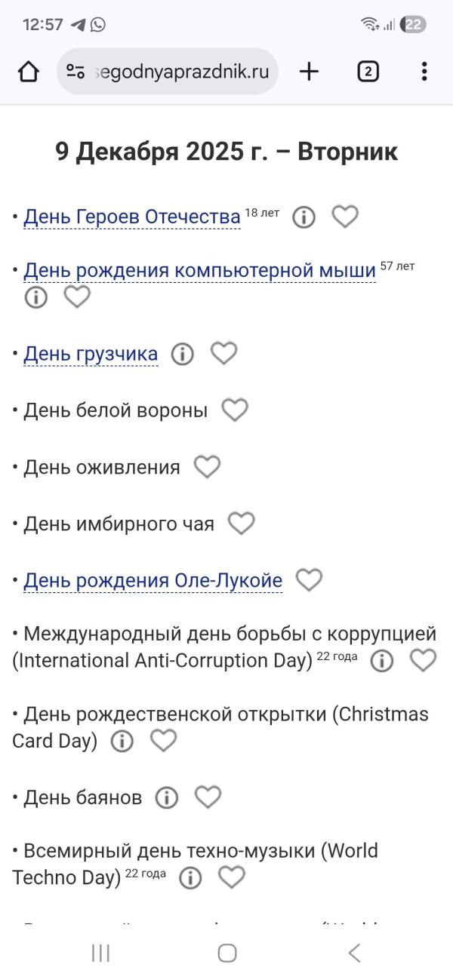Open День рождения компьютерной мыши link
The image size is (453, 980).
[x=199, y=270]
